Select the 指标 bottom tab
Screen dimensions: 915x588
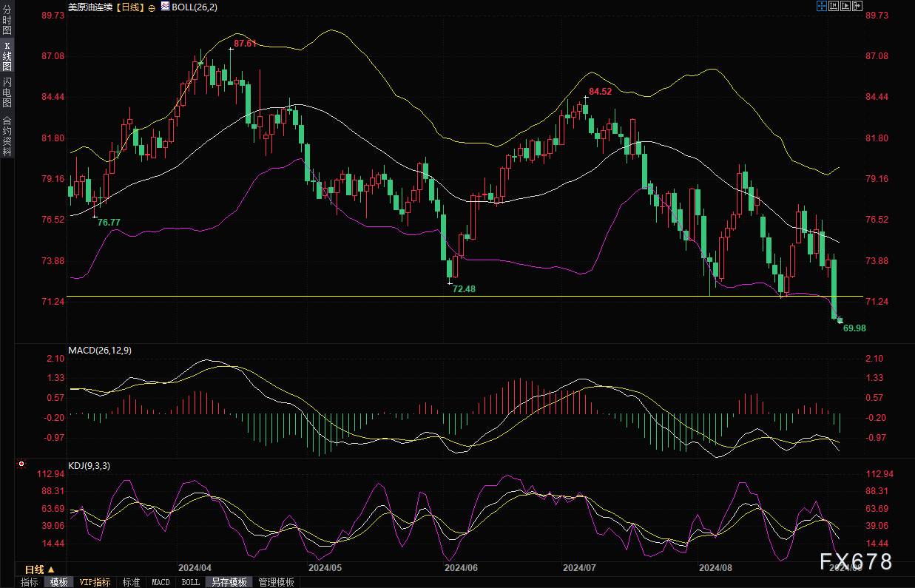30,582
